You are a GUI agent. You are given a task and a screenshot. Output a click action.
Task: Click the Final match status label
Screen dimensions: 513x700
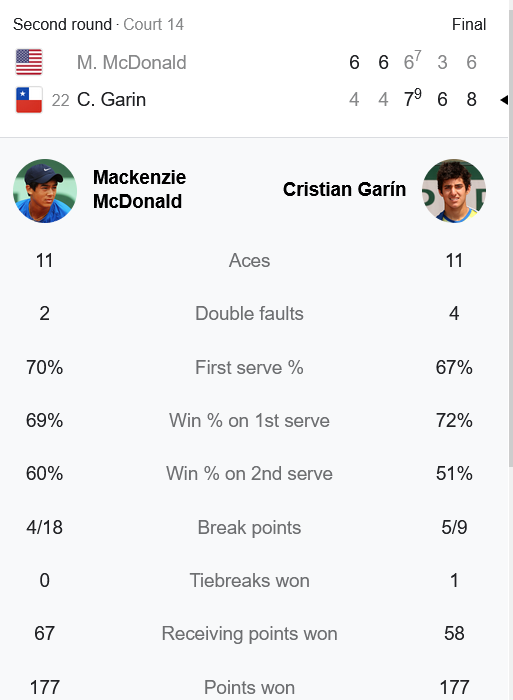(x=469, y=24)
